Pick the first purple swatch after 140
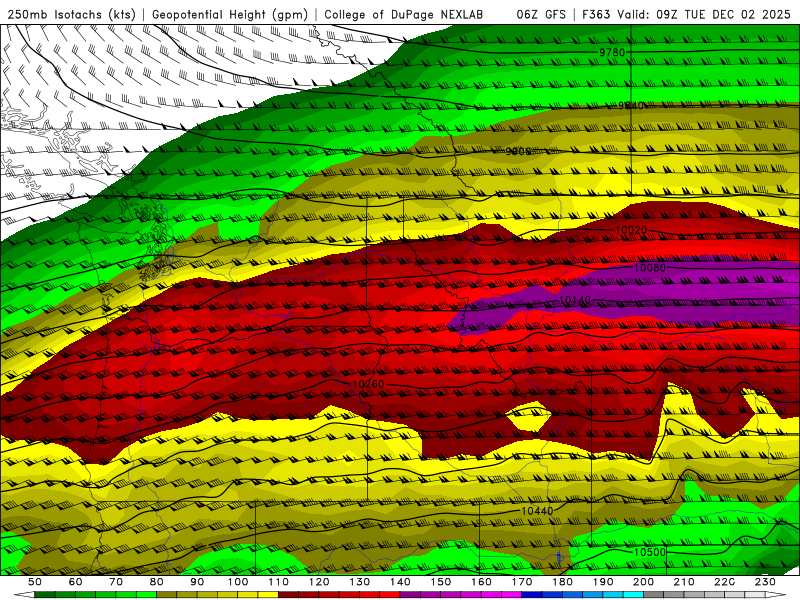This screenshot has width=800, height=600. pyautogui.click(x=410, y=594)
